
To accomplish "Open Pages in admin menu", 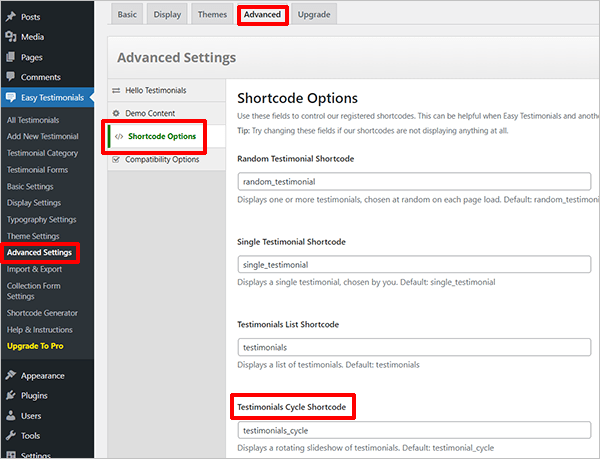I will 32,57.
